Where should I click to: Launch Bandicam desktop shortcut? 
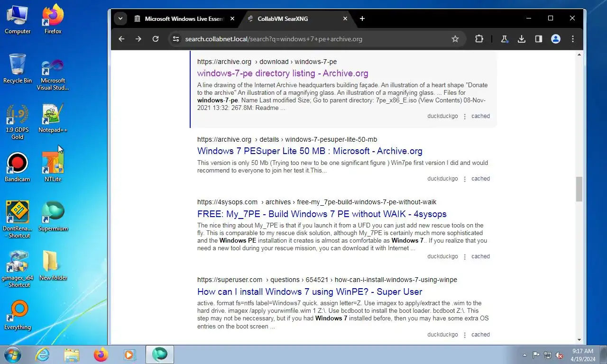coord(18,168)
